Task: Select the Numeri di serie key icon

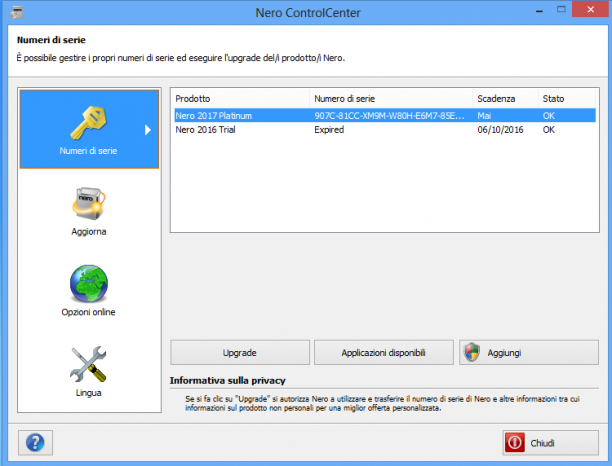Action: 88,123
